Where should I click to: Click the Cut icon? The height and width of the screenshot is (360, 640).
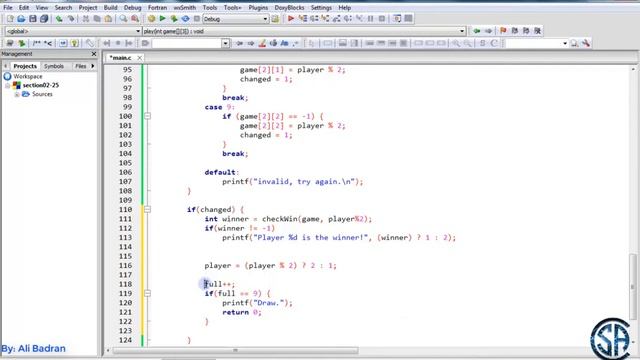coord(86,19)
